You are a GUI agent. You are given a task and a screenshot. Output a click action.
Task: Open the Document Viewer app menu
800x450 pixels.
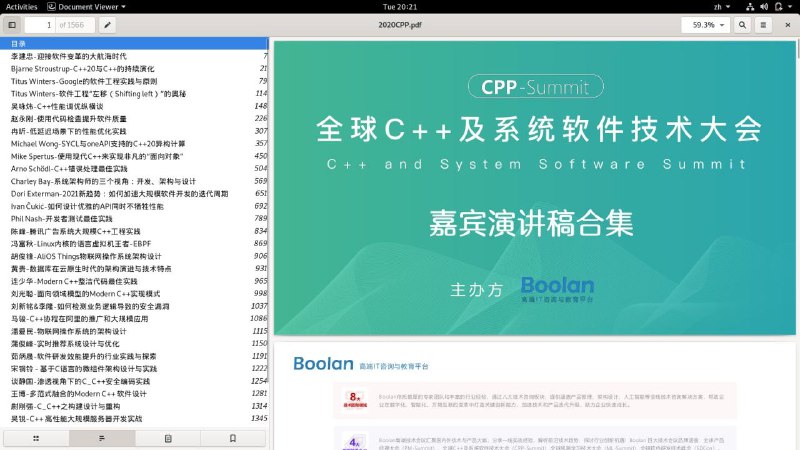(86, 7)
